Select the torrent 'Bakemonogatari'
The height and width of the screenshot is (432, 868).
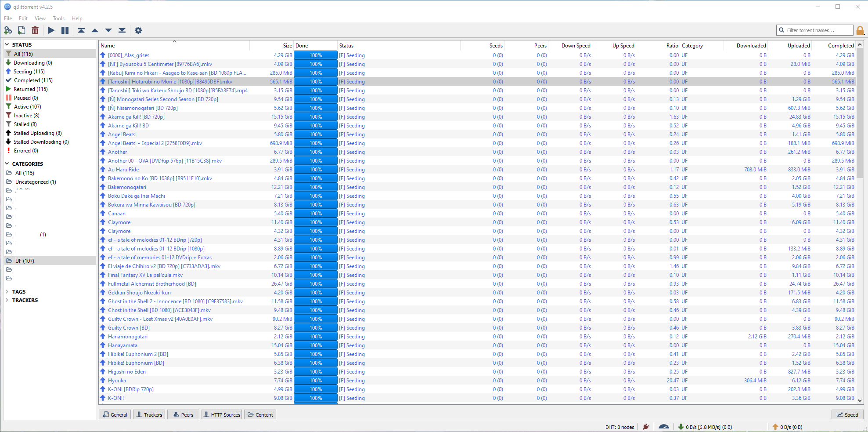pos(127,187)
